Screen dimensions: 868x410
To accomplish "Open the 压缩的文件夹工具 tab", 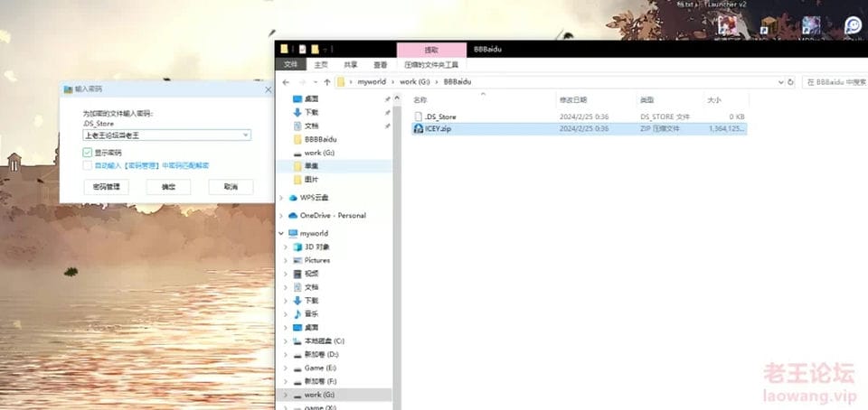I will pyautogui.click(x=431, y=65).
